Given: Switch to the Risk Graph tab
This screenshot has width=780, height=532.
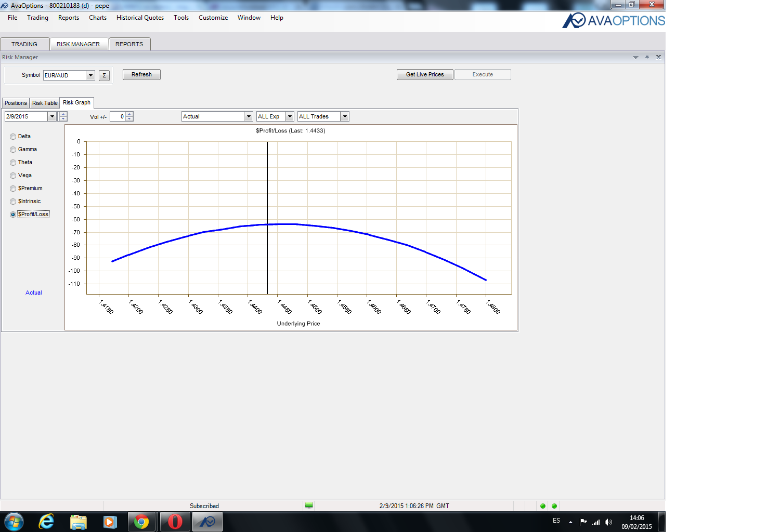Looking at the screenshot, I should [x=76, y=102].
